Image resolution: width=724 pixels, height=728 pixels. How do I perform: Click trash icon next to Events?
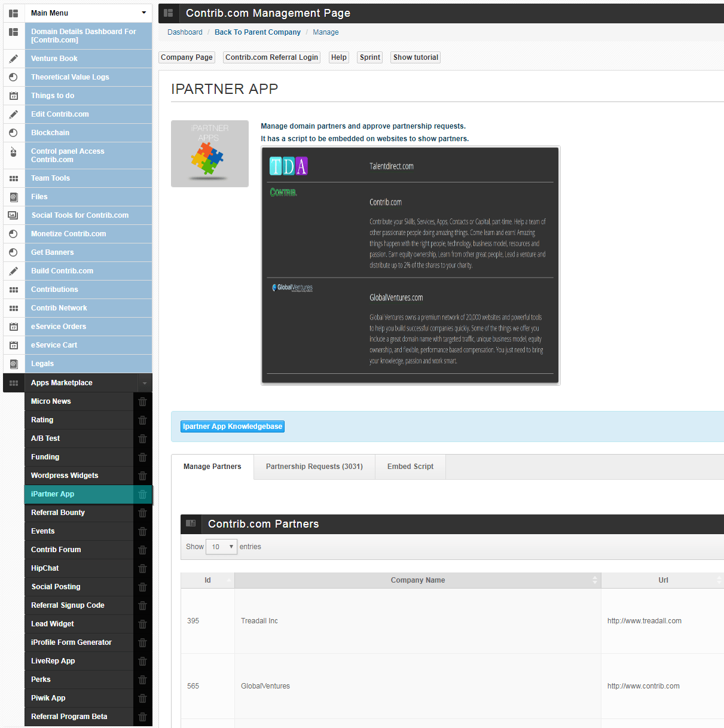pos(142,531)
